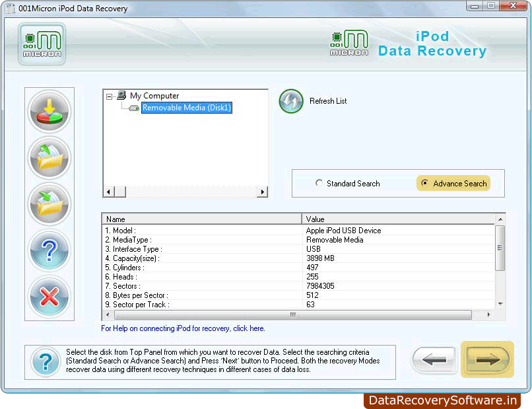The image size is (532, 409).
Task: Click the '1. Model :' row name
Action: 120,231
